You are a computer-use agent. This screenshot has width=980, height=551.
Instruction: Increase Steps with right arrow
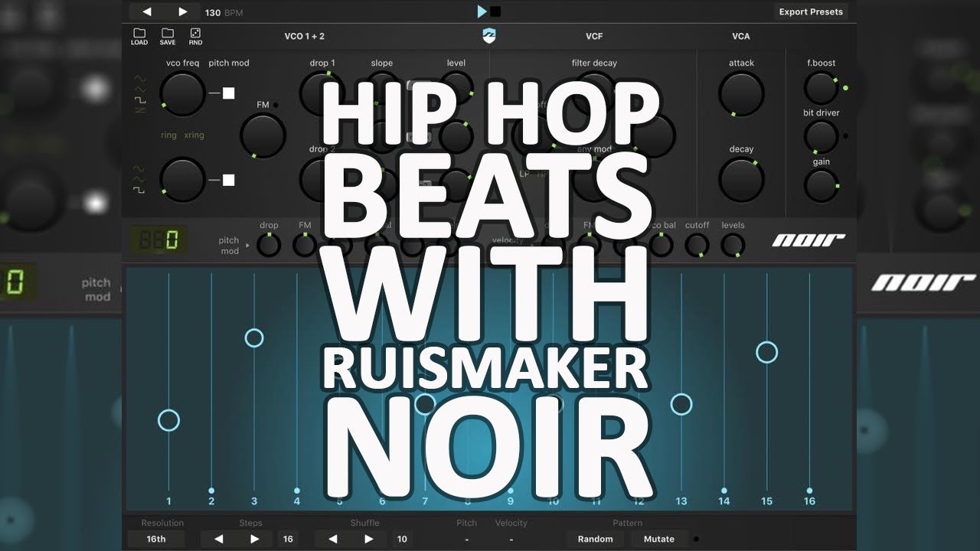255,539
